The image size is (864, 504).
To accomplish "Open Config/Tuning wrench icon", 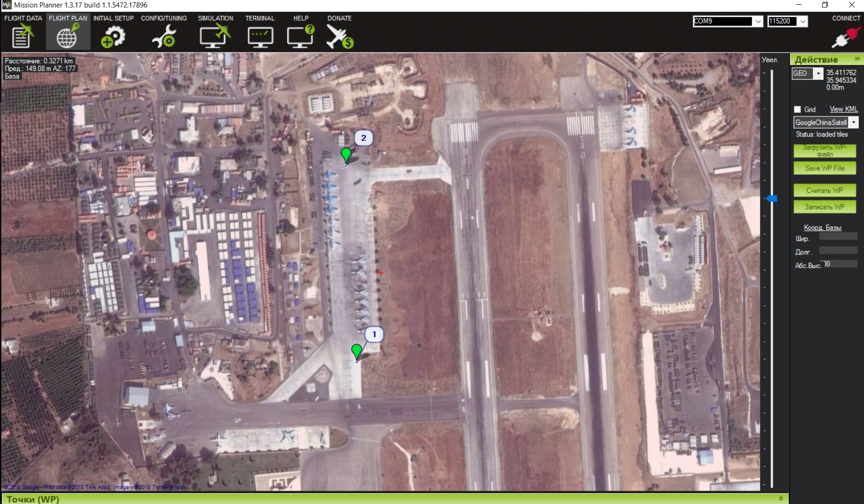I will click(x=164, y=37).
